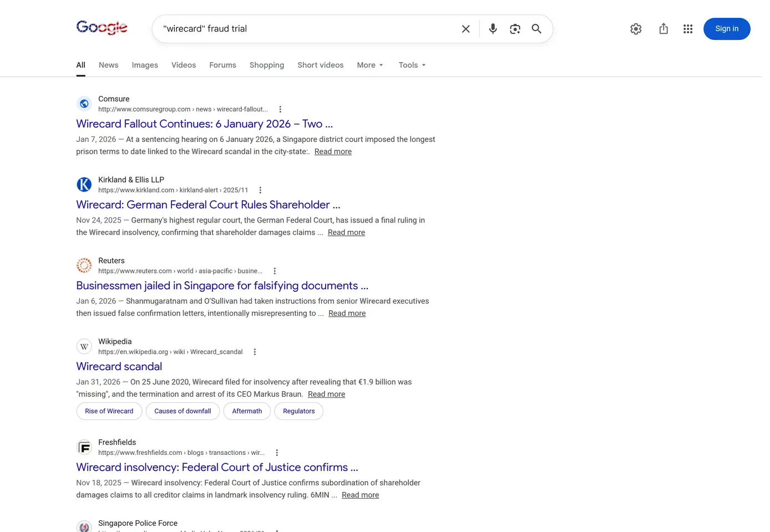Open the menu for the Comsure result
770x532 pixels.
coord(280,109)
